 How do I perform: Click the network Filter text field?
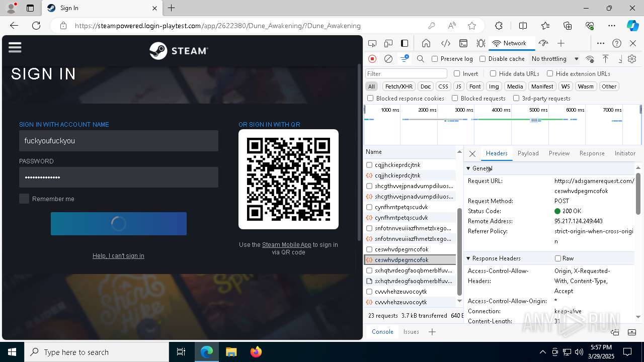click(x=407, y=74)
